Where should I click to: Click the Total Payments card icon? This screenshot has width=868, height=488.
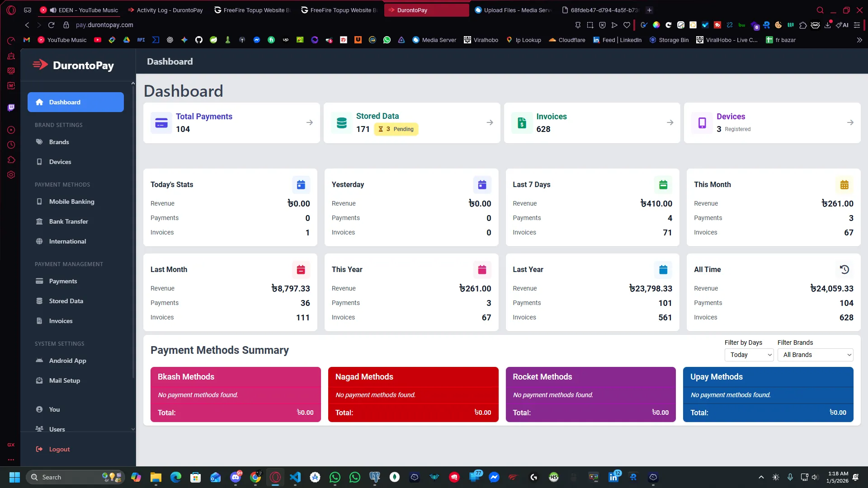tap(161, 123)
